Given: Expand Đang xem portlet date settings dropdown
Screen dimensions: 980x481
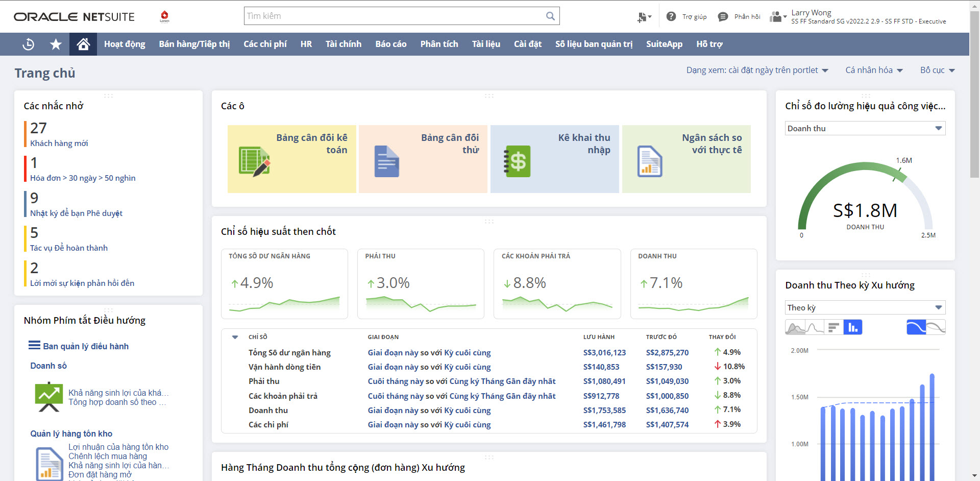Looking at the screenshot, I should coord(757,70).
